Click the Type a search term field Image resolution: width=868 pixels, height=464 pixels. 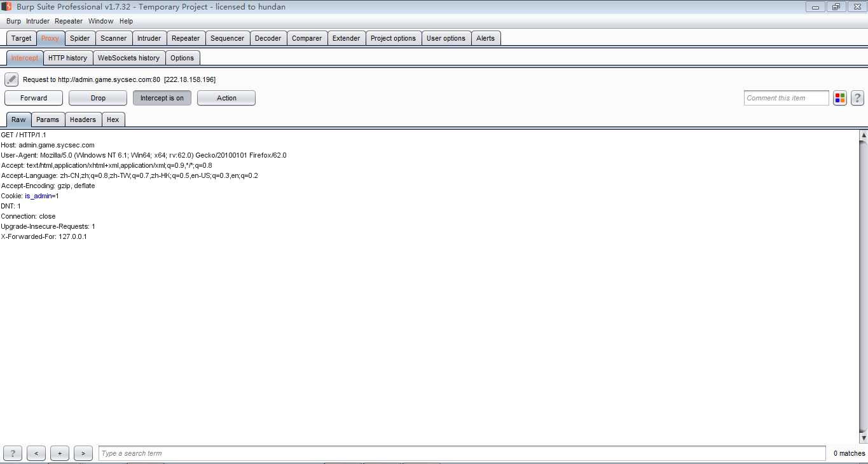[462, 453]
